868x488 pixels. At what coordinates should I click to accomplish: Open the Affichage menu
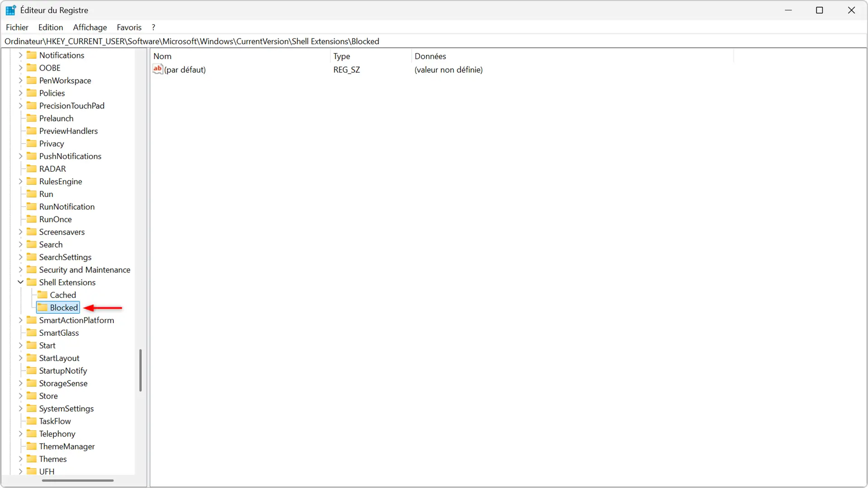90,28
